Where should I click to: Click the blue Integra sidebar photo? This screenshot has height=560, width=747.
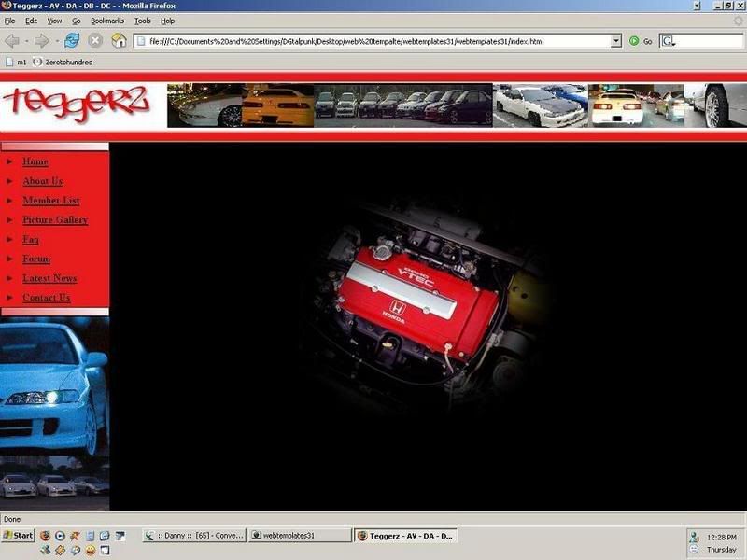(55, 385)
